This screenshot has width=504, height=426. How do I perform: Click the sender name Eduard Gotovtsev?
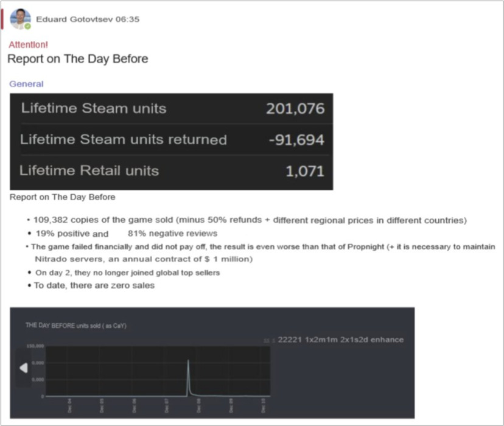tap(74, 19)
